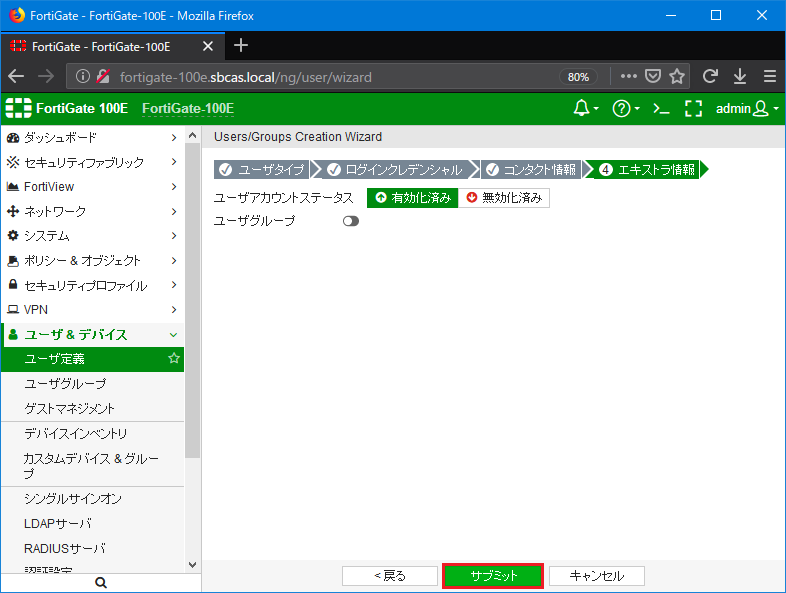Click the < 戻る button
786x593 pixels.
click(x=389, y=575)
